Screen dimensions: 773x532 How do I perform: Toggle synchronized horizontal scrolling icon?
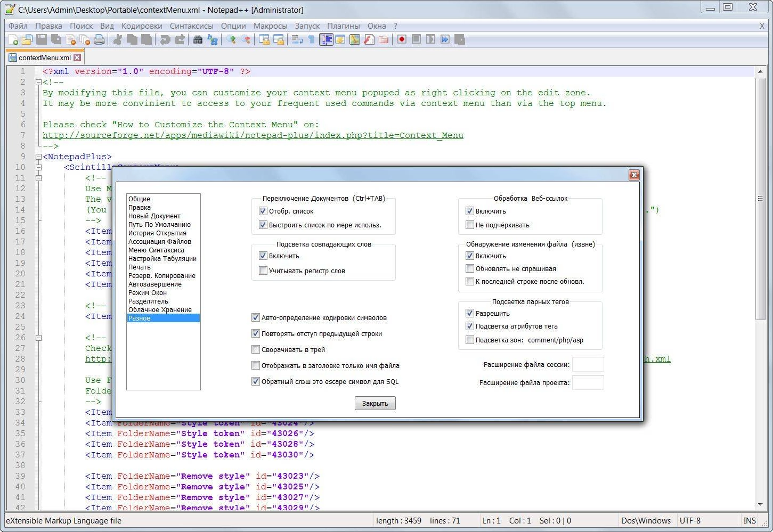[x=279, y=39]
